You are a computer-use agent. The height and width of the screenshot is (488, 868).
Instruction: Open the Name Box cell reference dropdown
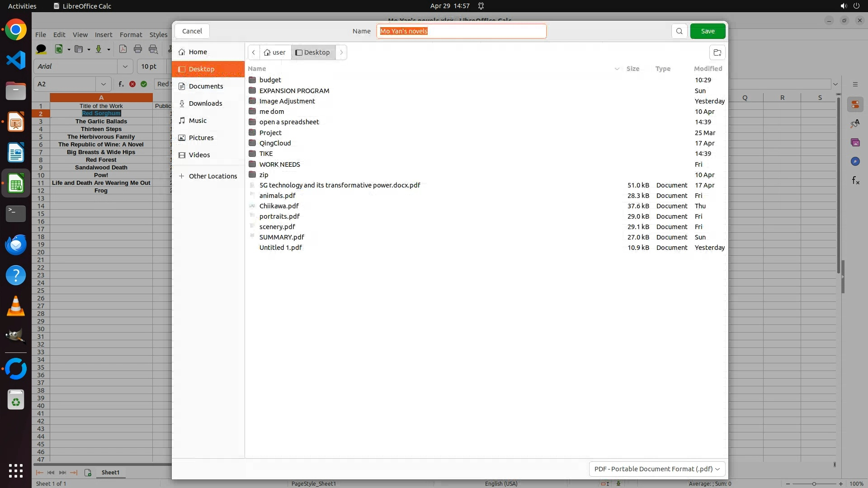click(104, 84)
